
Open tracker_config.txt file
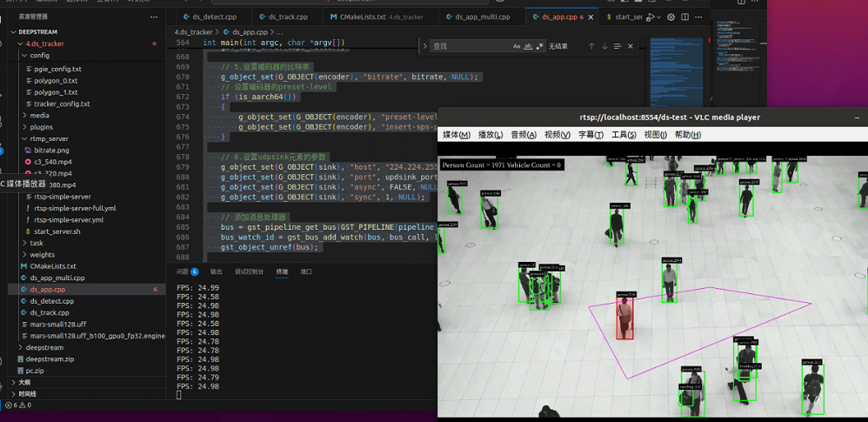coord(62,104)
